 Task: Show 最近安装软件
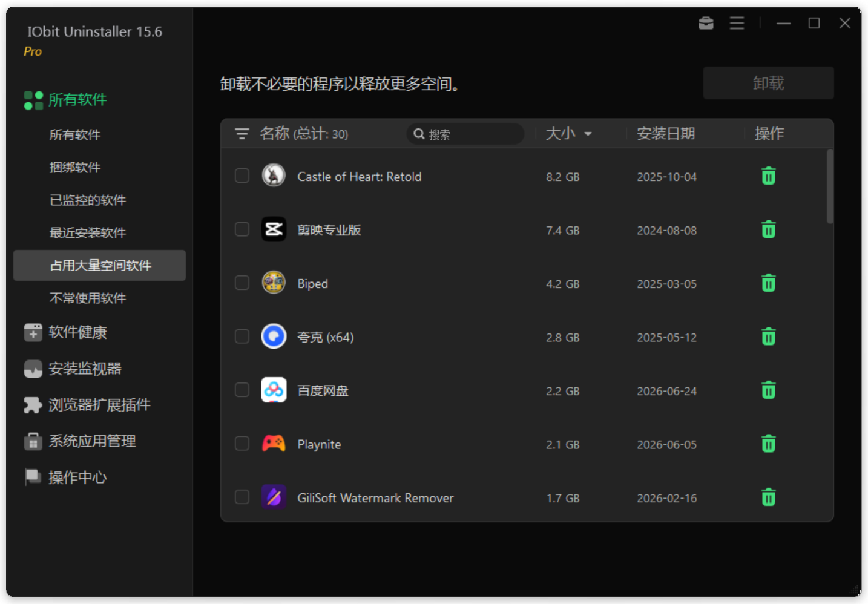pyautogui.click(x=88, y=233)
